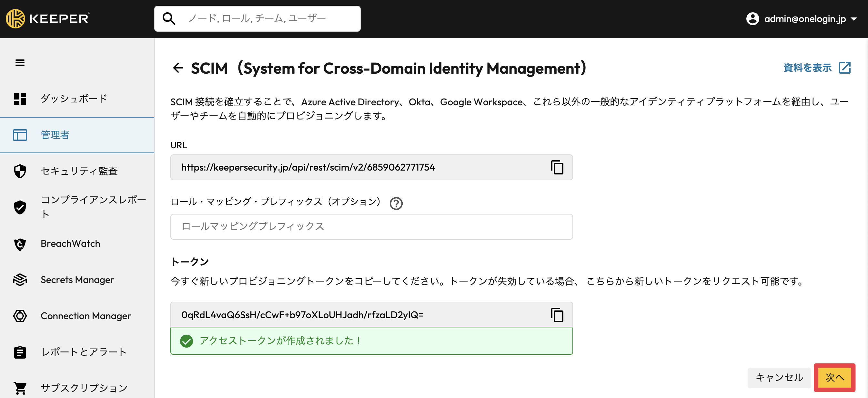This screenshot has height=398, width=868.
Task: Focus the ロールマッピングプレフィックス input field
Action: pyautogui.click(x=371, y=226)
